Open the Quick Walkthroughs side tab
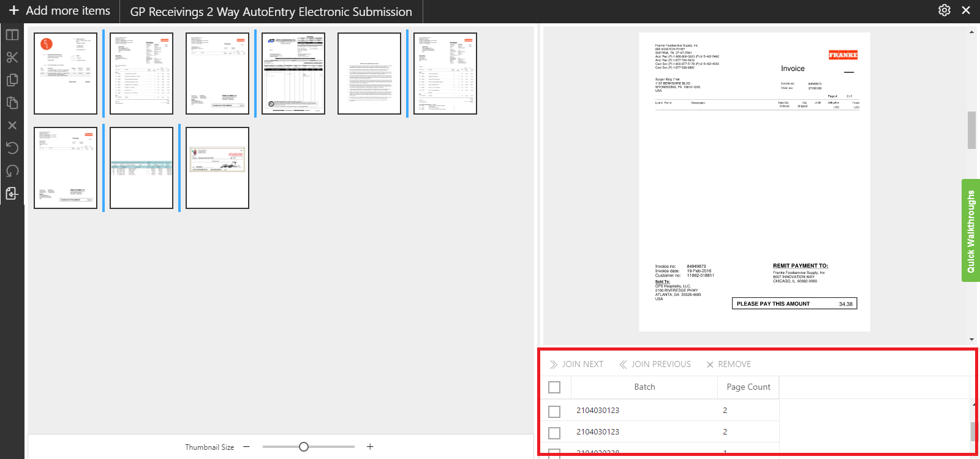The image size is (980, 459). [x=971, y=230]
